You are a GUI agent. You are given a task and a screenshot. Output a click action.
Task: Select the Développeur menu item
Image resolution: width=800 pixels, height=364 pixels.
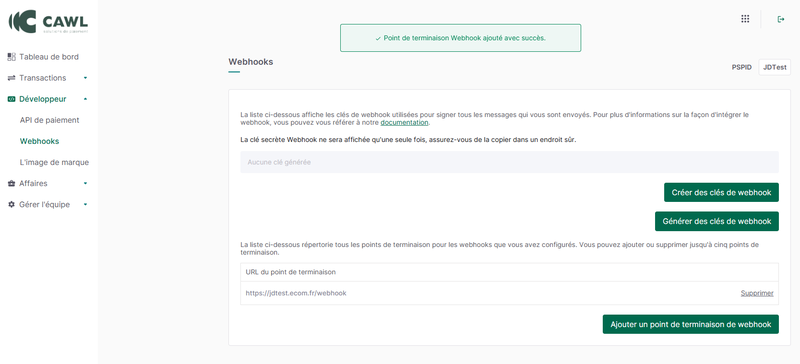[43, 99]
